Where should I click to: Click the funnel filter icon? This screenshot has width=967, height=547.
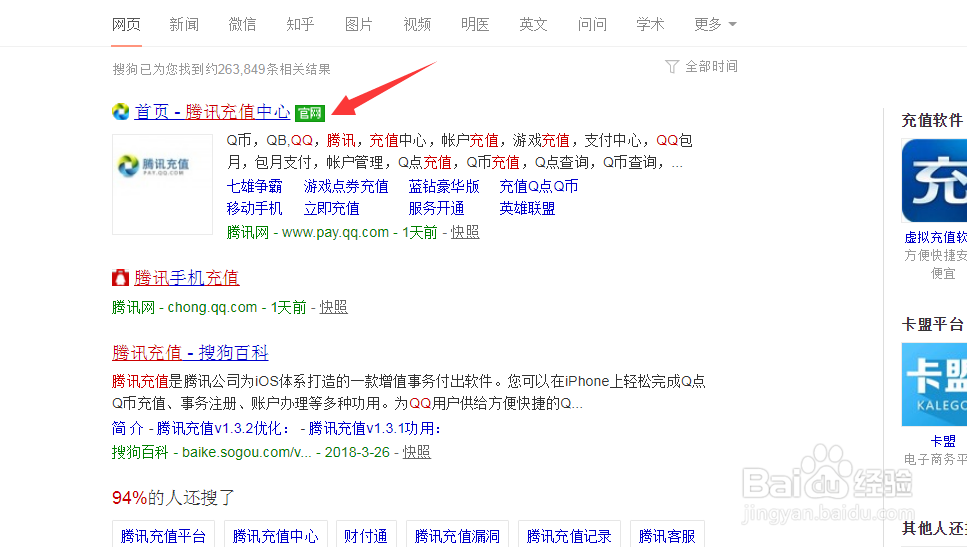tap(672, 66)
